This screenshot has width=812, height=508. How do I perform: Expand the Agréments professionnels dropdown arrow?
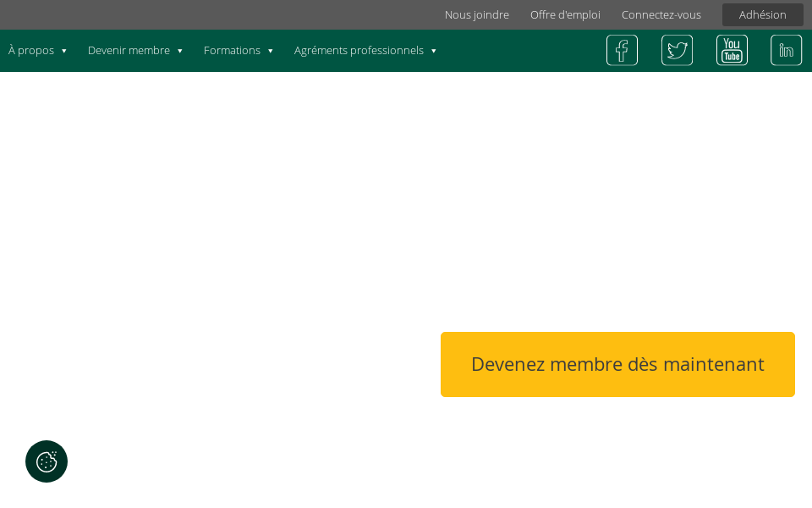coord(434,51)
